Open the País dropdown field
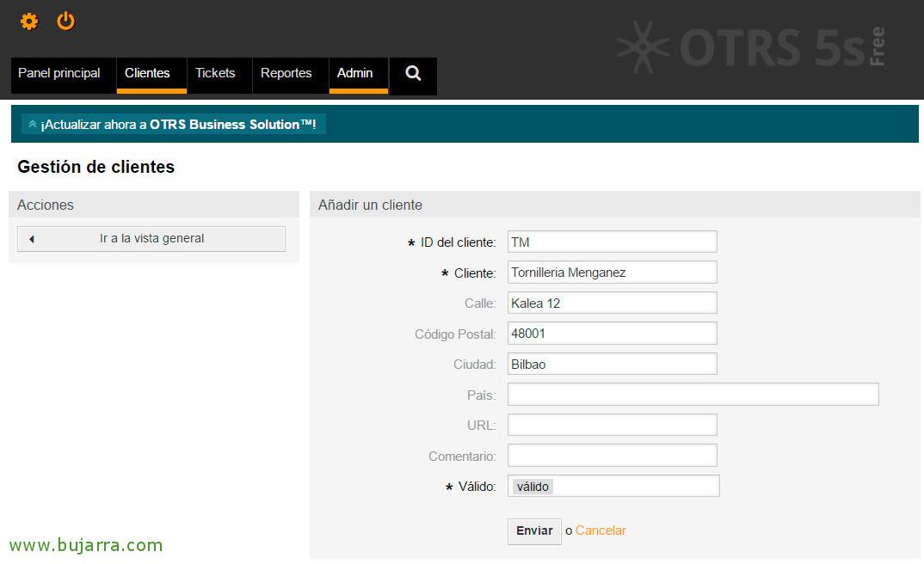 click(x=693, y=395)
